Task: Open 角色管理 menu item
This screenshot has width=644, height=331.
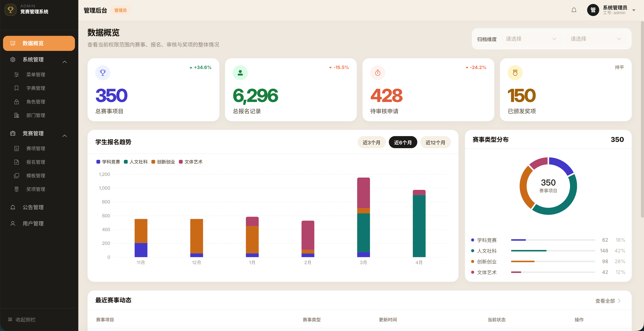Action: [x=39, y=102]
